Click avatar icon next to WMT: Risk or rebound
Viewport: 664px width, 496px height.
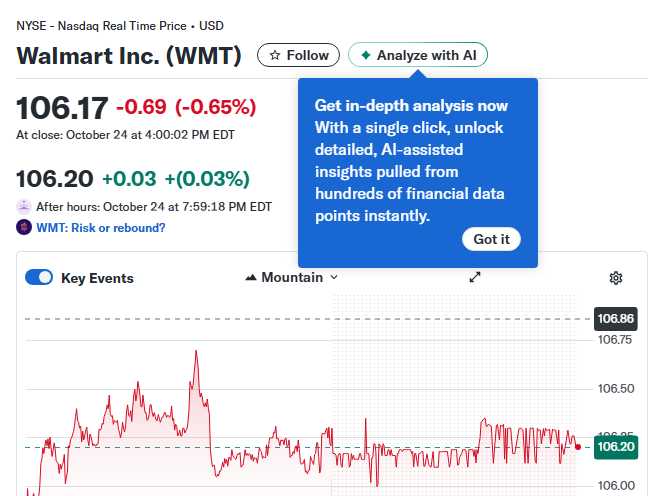click(24, 227)
